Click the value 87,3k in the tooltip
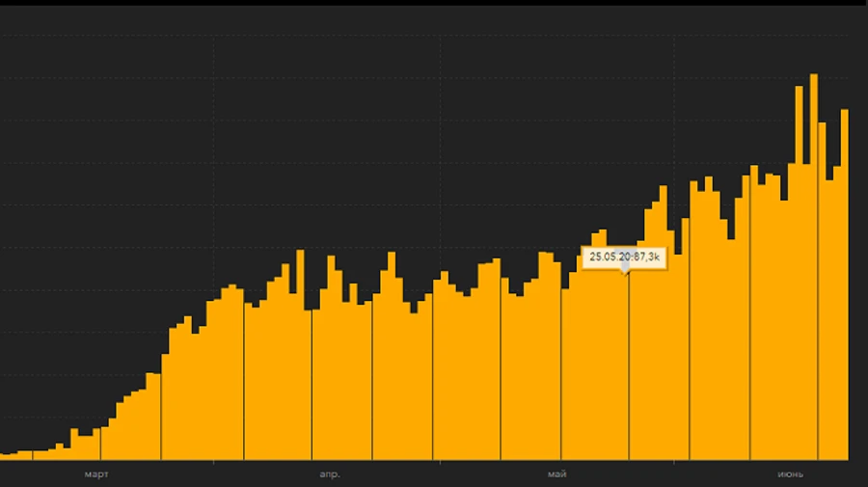Screen dimensions: 868x487 click(643, 257)
